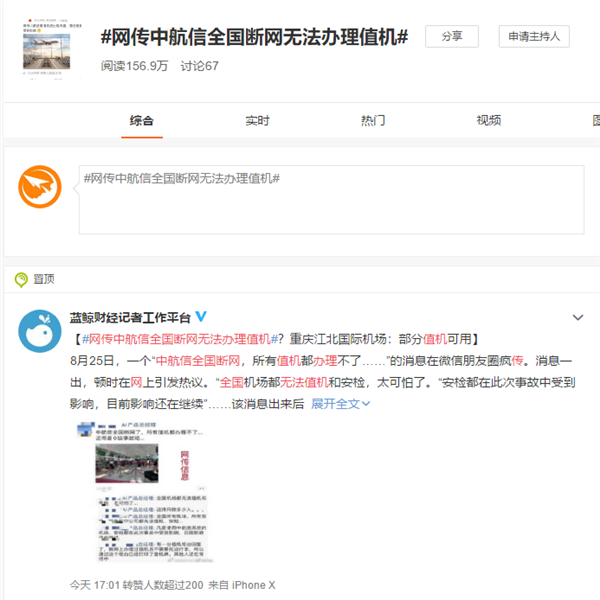
Task: Click the 置顶 pinned post icon
Action: (21, 279)
